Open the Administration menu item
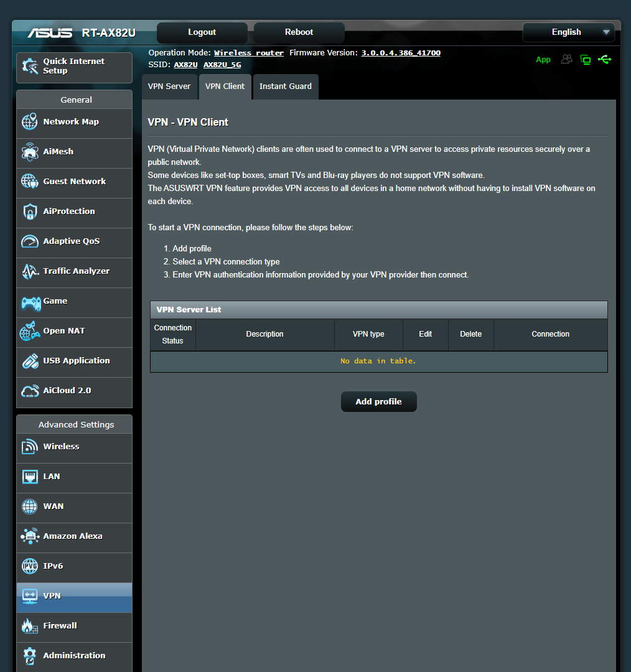This screenshot has height=672, width=631. click(74, 658)
